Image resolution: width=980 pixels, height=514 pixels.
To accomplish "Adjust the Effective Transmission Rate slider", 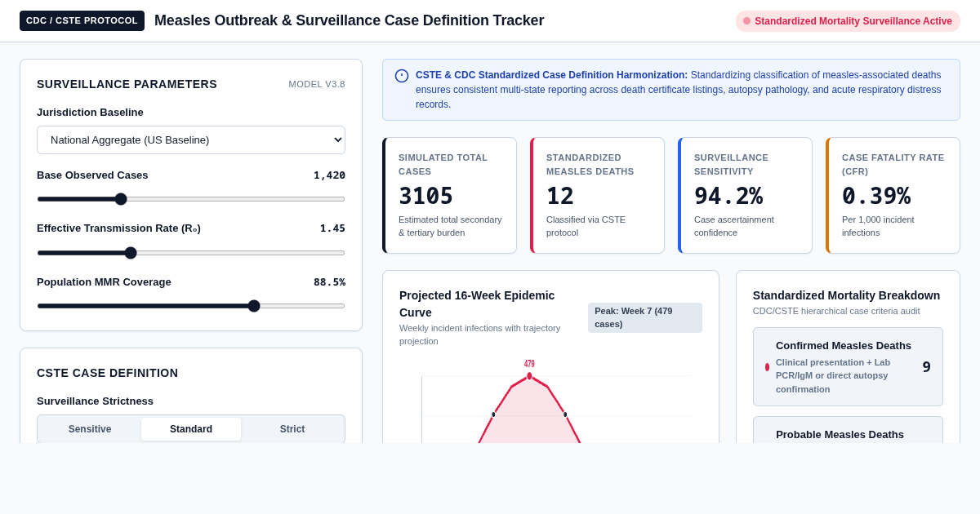I will (x=191, y=253).
